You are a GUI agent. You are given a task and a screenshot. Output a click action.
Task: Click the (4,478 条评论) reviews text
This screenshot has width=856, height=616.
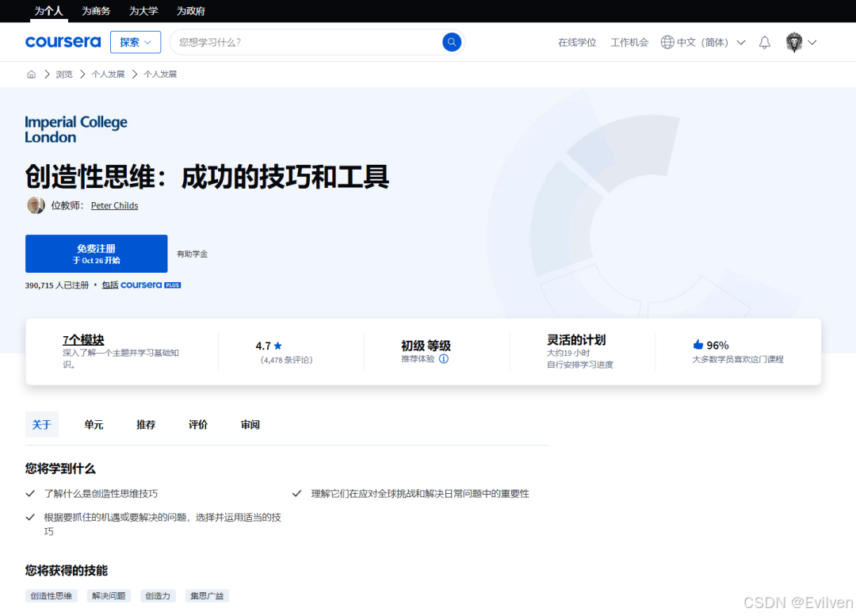[287, 360]
